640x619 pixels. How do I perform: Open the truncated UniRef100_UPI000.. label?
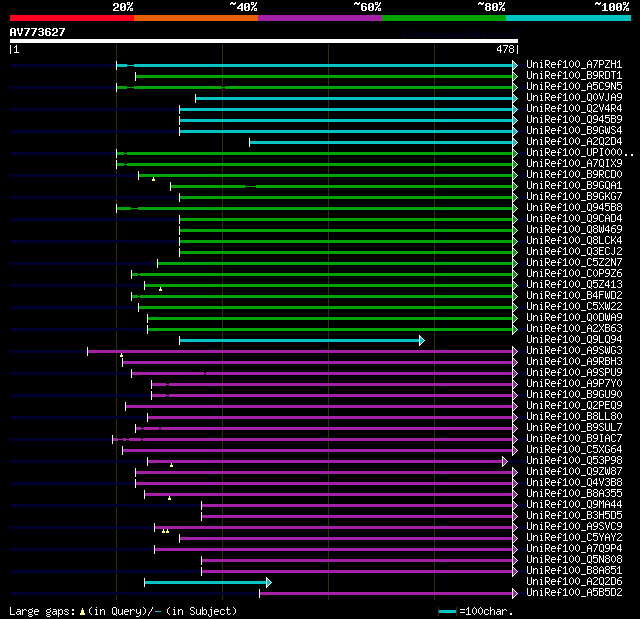point(580,153)
